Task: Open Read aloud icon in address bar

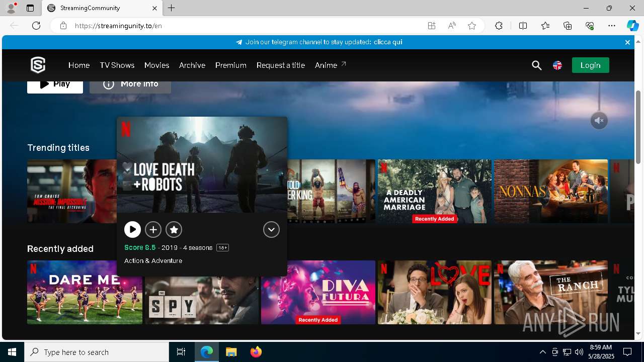Action: coord(452,26)
